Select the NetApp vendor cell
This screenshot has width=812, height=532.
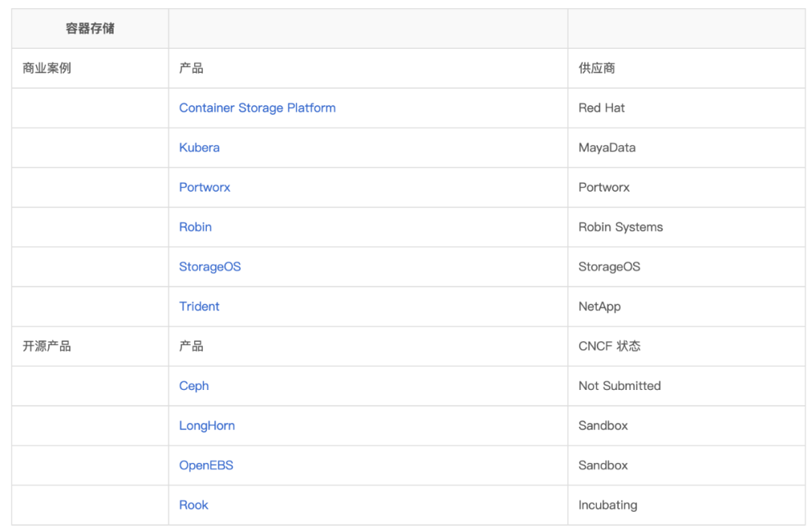pos(599,307)
